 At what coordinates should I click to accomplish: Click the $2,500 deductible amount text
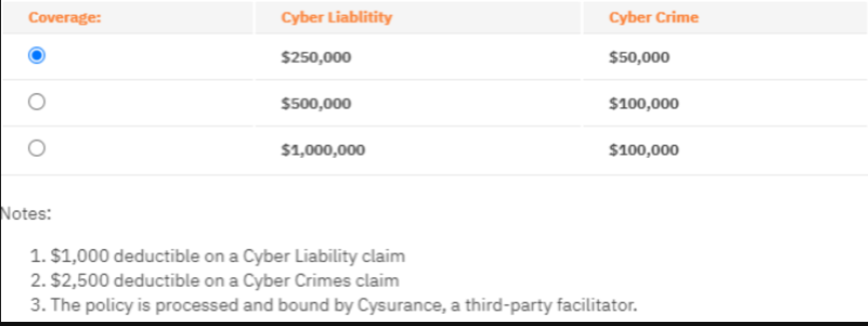pos(80,281)
